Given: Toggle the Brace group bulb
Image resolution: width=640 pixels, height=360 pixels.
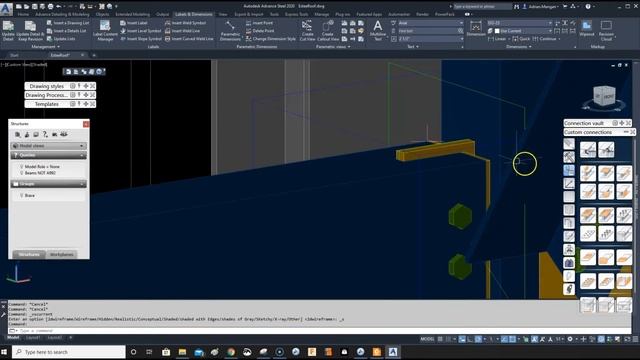Looking at the screenshot, I should [x=22, y=196].
